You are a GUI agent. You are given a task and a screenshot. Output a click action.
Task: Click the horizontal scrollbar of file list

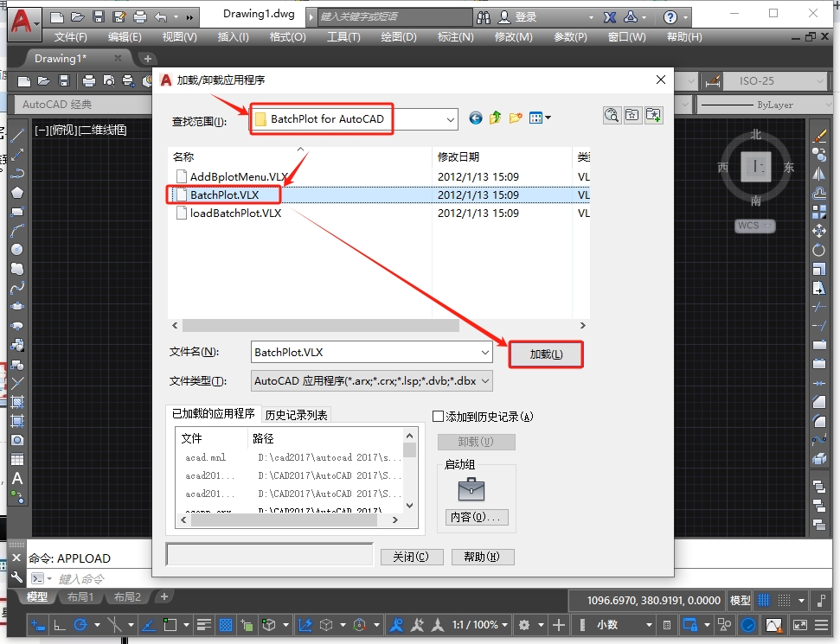point(320,326)
